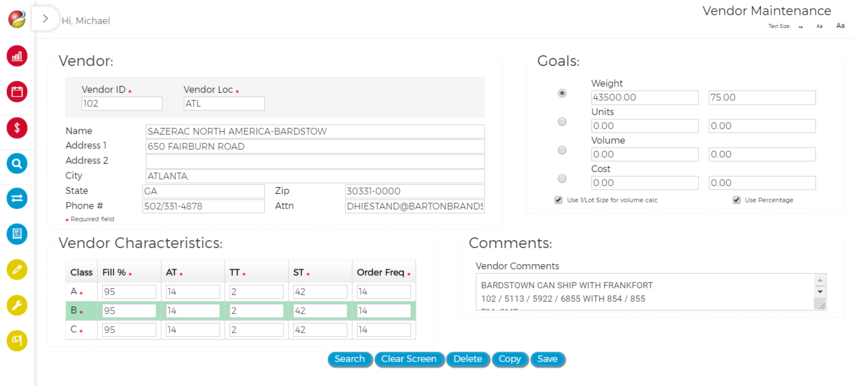This screenshot has width=854, height=386.
Task: Open the red bar chart sidebar icon
Action: 17,56
